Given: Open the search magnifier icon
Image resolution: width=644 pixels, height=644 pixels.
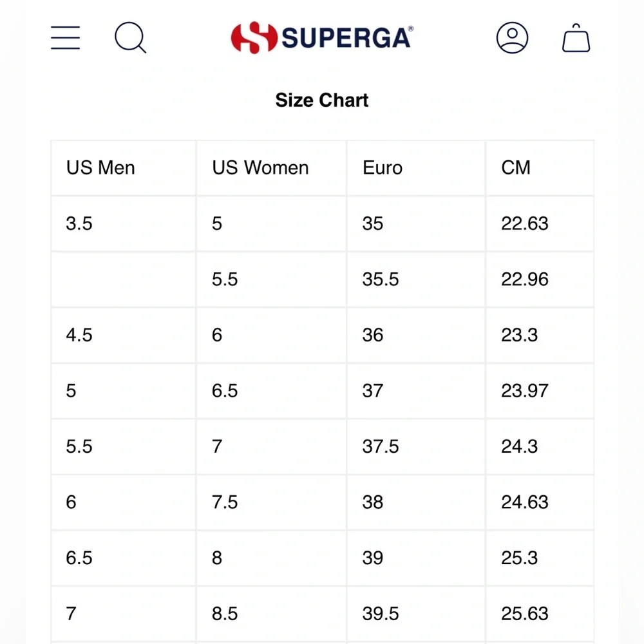Looking at the screenshot, I should pos(130,37).
